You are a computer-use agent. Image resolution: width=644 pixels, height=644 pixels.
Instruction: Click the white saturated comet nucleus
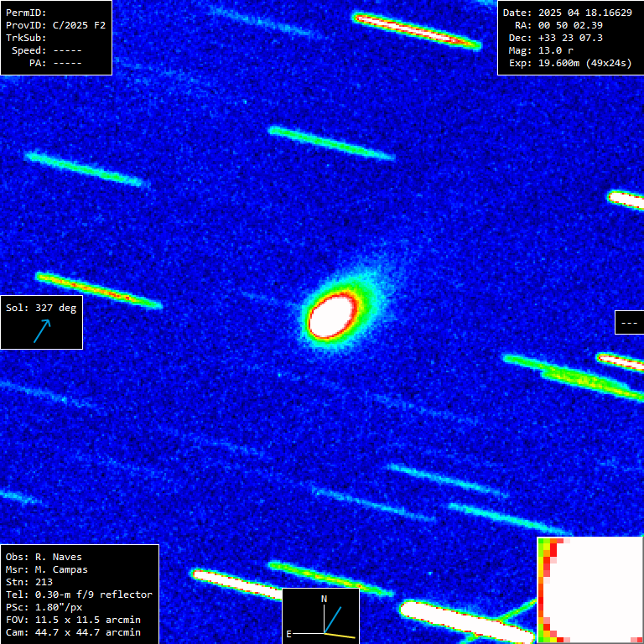click(333, 317)
